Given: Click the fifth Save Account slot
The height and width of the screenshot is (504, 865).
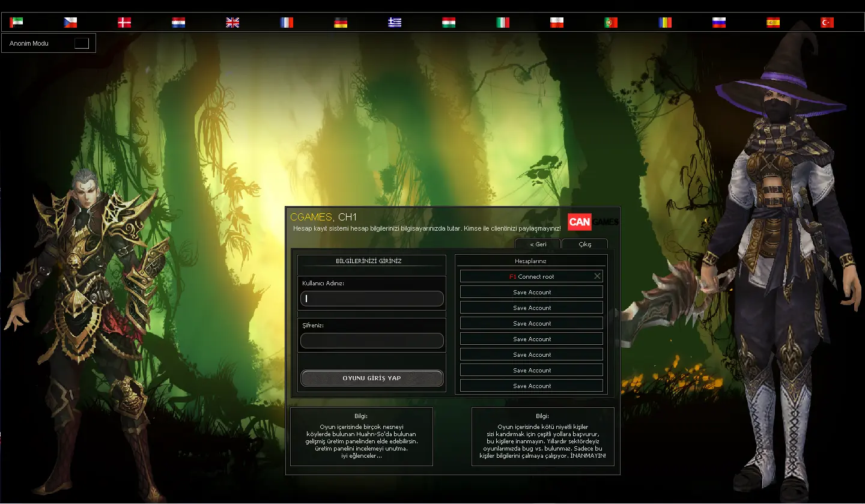Looking at the screenshot, I should 532,354.
